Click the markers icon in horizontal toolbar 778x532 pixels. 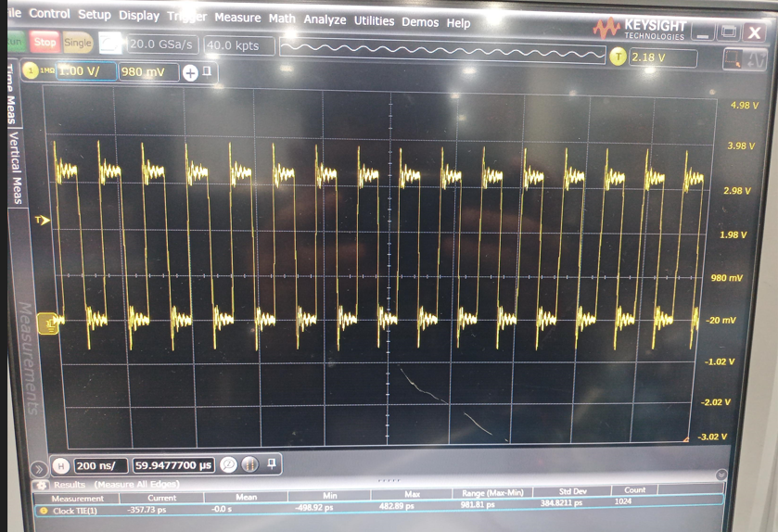[250, 464]
